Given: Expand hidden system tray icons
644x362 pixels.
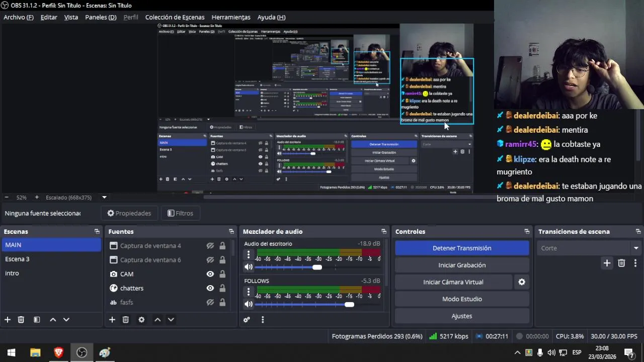Looking at the screenshot, I should (517, 352).
